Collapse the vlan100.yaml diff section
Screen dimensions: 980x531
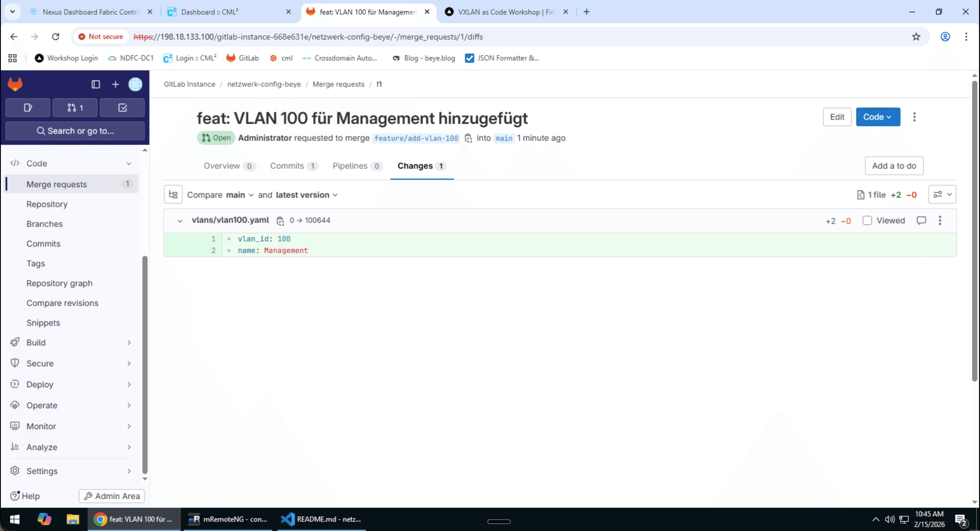tap(180, 220)
